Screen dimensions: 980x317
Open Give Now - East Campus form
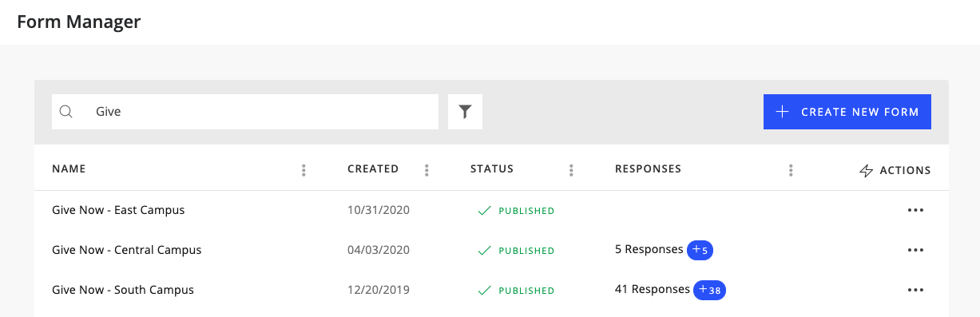118,210
